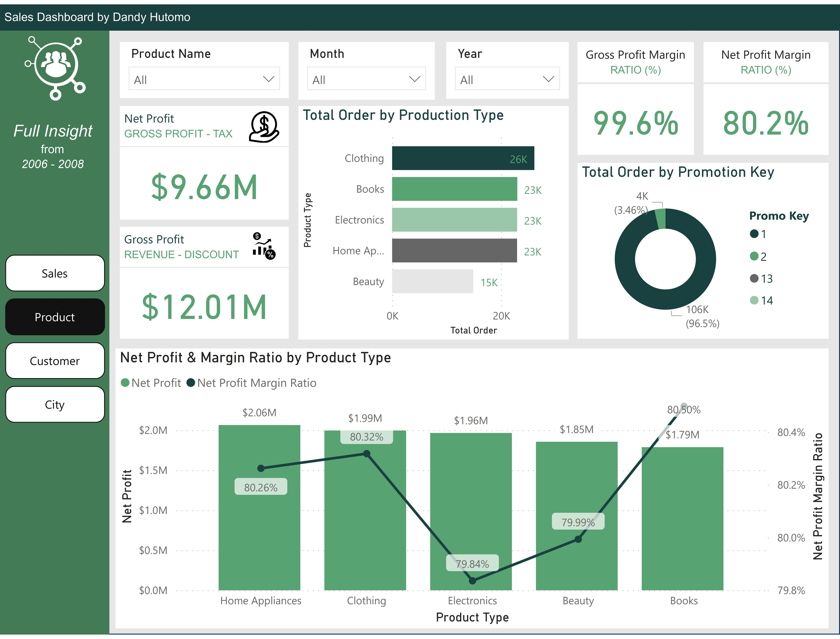The width and height of the screenshot is (840, 639).
Task: Select Promo Key 14 legend marker
Action: [754, 300]
